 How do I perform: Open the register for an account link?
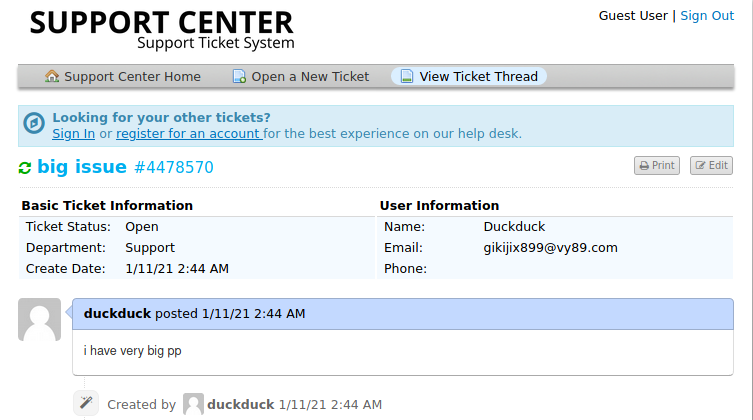(x=188, y=134)
